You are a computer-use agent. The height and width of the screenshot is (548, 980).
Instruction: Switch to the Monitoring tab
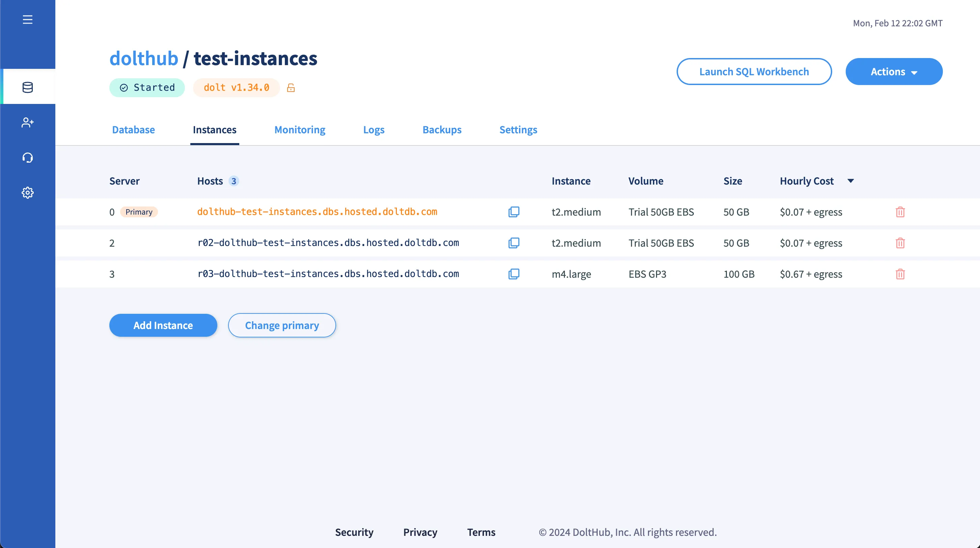coord(299,130)
